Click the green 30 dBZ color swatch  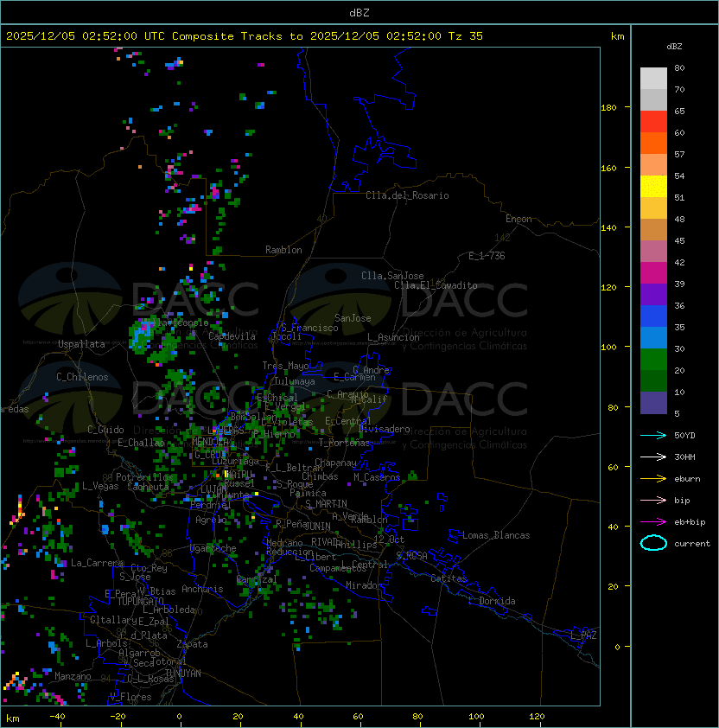(x=653, y=360)
